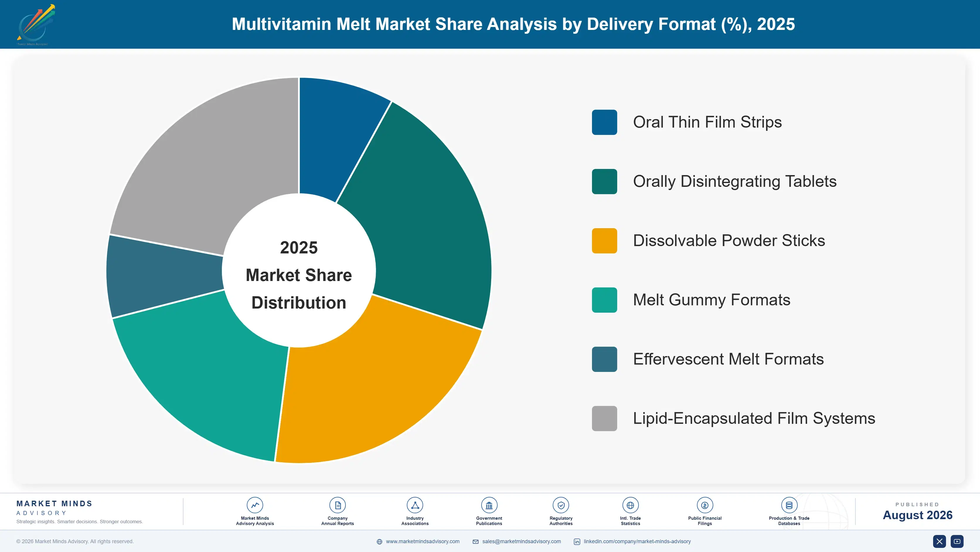Click the Lipid-Encapsulated Film Systems gray swatch

coord(604,418)
